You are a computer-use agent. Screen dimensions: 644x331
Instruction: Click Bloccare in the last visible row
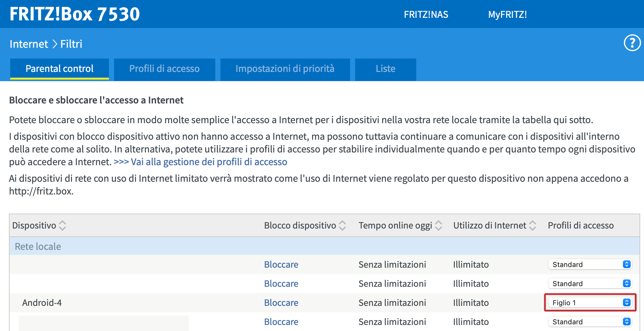pos(281,322)
